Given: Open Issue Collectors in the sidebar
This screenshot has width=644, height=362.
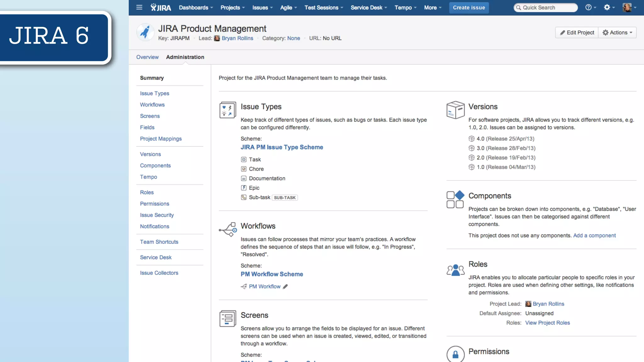Looking at the screenshot, I should 159,273.
